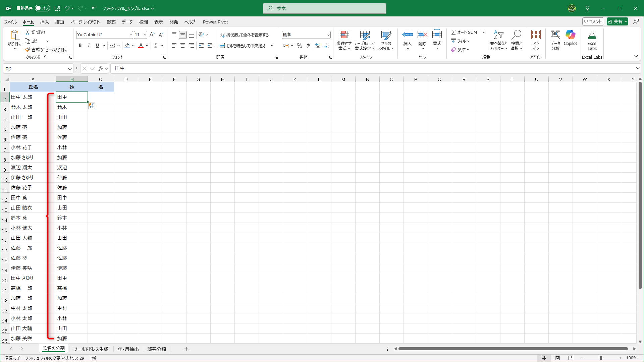Toggle Bold formatting

point(80,46)
